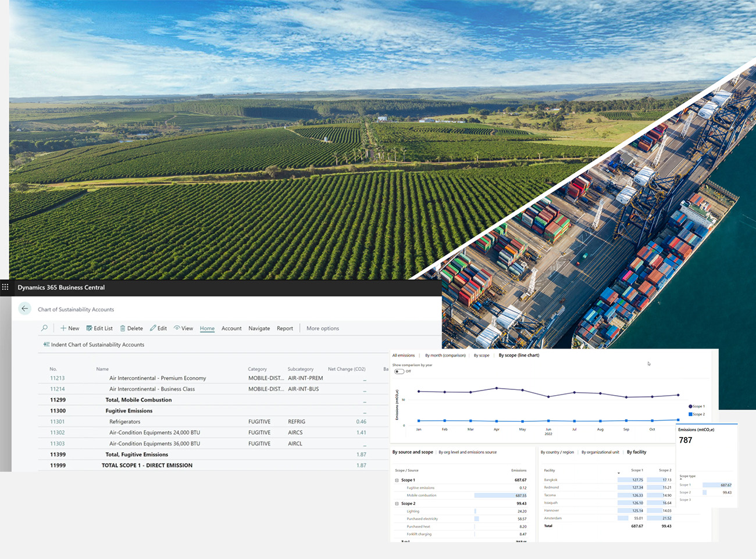The height and width of the screenshot is (559, 756).
Task: Switch to the All emissions tab
Action: 403,355
